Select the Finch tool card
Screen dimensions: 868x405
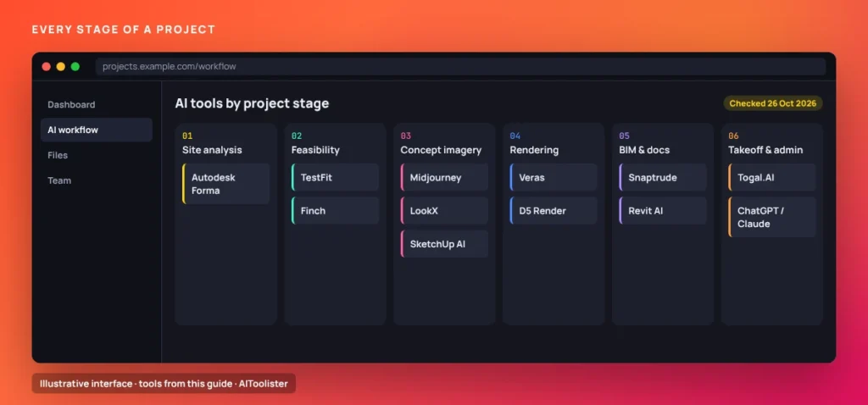point(335,210)
